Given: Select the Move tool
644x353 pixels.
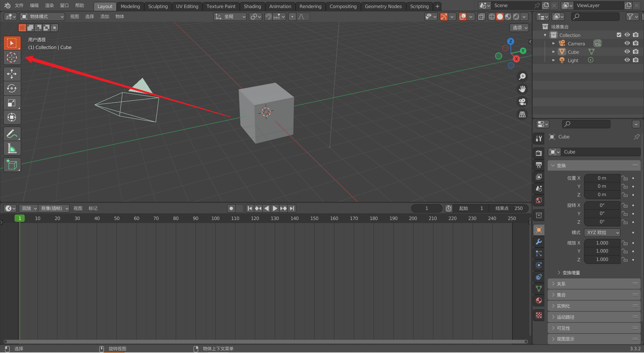Looking at the screenshot, I should [12, 74].
